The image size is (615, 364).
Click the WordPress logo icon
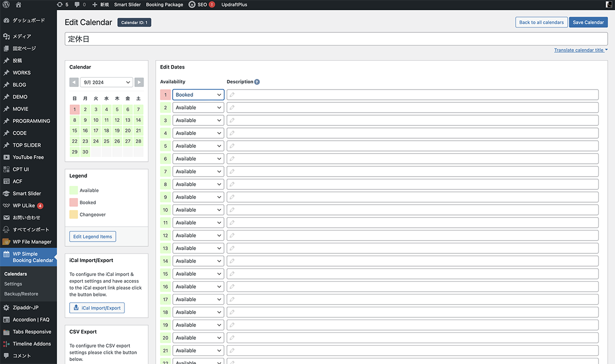pos(6,5)
